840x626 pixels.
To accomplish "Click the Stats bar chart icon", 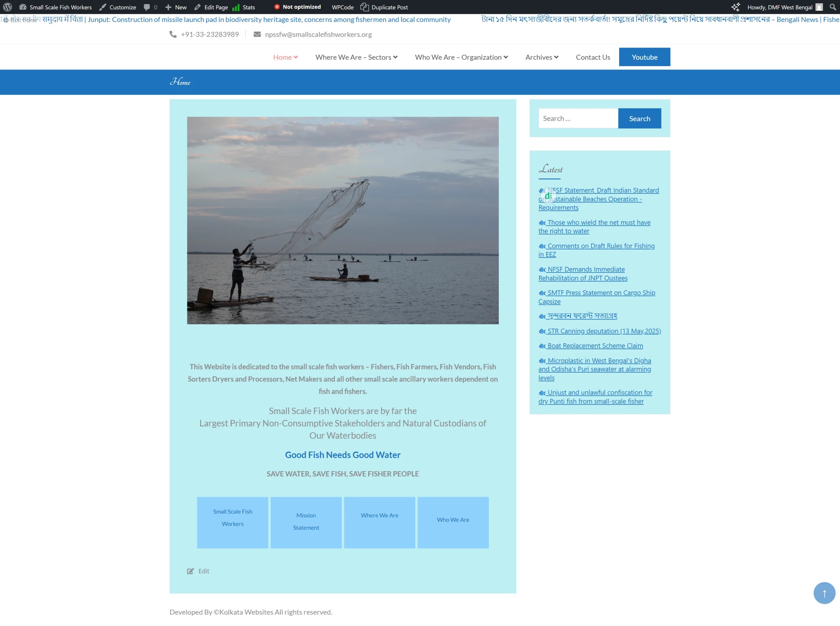I will [x=236, y=7].
